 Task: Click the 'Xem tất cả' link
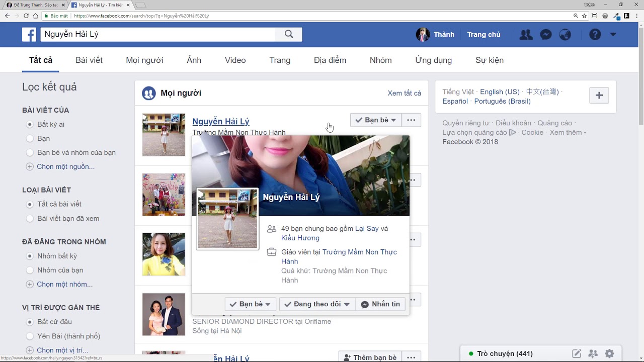[404, 93]
